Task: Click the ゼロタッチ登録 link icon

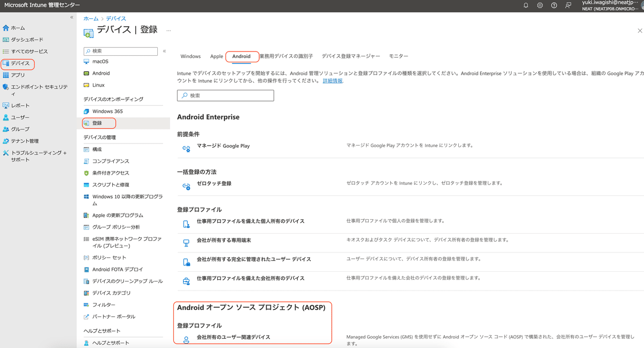Action: click(x=186, y=186)
